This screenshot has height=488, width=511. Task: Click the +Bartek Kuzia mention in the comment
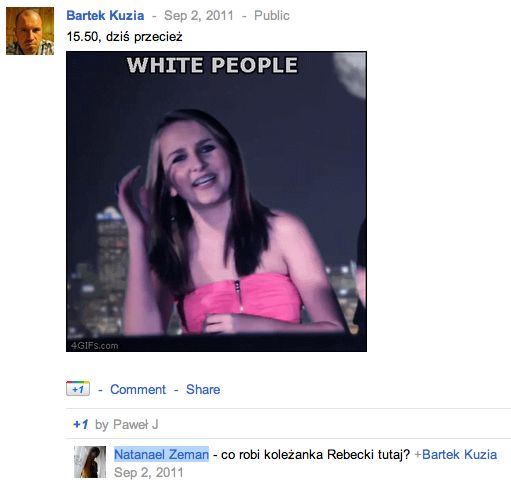click(x=456, y=454)
